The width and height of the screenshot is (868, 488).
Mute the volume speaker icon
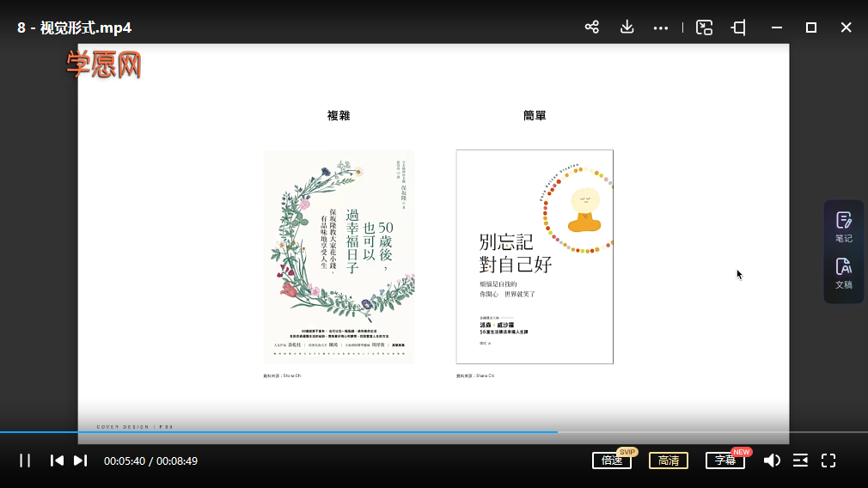(772, 461)
